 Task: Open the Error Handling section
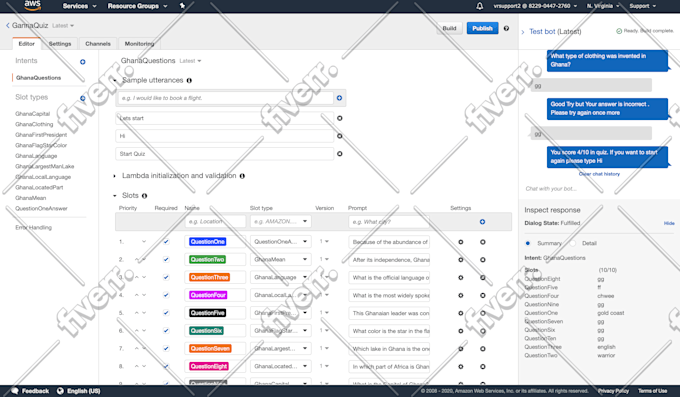[33, 227]
